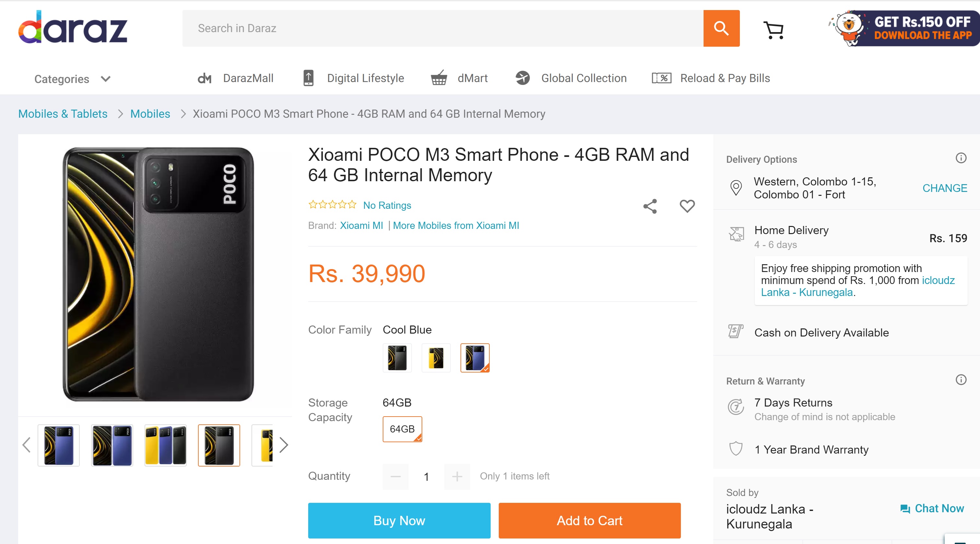
Task: Choose the yellow color variant swatch
Action: point(436,358)
